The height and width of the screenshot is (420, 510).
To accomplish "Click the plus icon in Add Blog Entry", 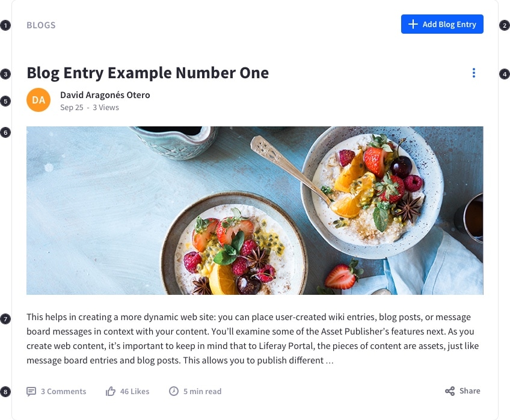I will [413, 24].
